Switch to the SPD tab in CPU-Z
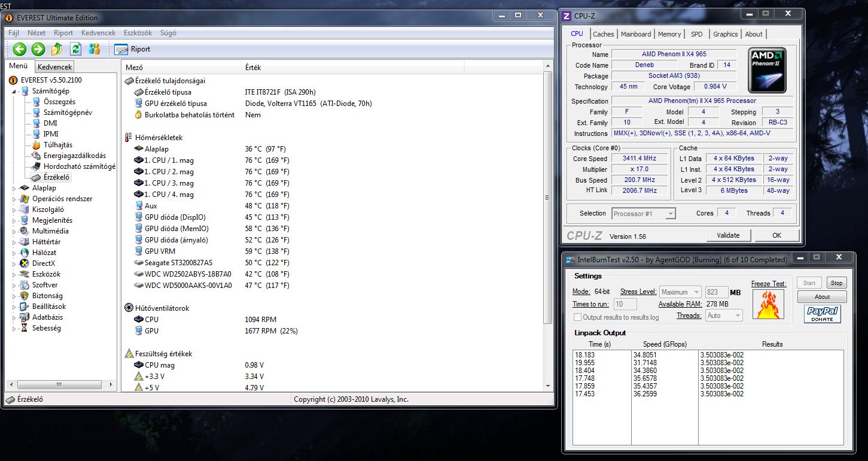Image resolution: width=868 pixels, height=461 pixels. (x=697, y=34)
